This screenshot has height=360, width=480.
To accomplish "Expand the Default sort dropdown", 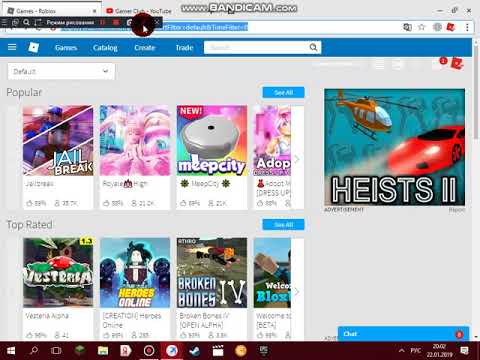I will click(61, 71).
